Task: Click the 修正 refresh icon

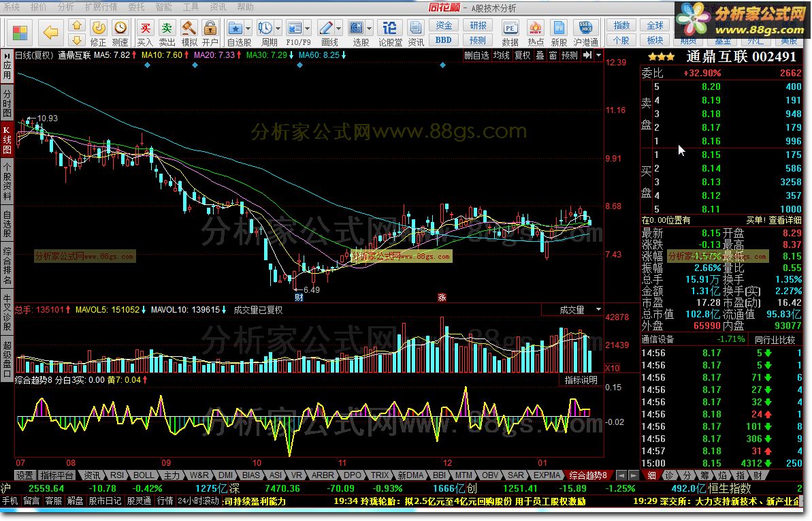Action: point(99,28)
